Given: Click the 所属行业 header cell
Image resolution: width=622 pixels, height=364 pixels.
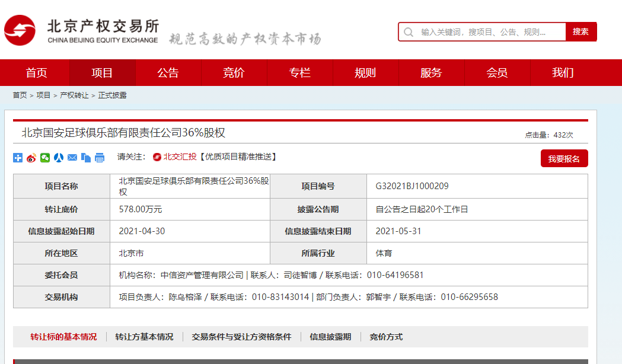Looking at the screenshot, I should 318,253.
